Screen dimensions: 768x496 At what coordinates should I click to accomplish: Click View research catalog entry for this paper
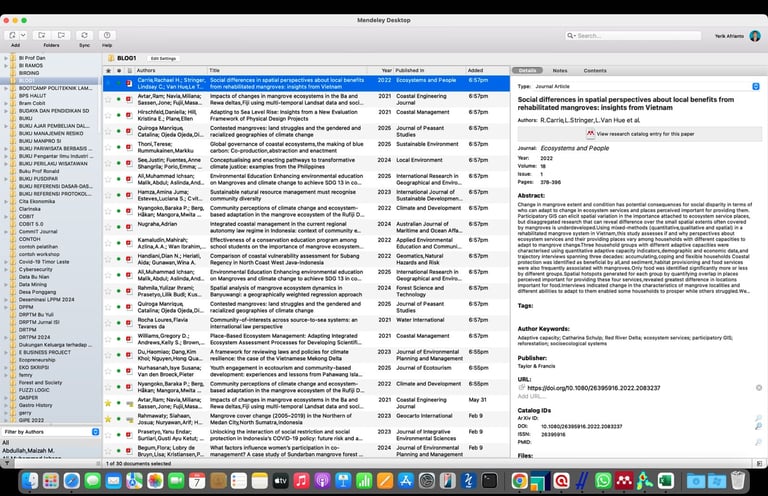coord(640,134)
